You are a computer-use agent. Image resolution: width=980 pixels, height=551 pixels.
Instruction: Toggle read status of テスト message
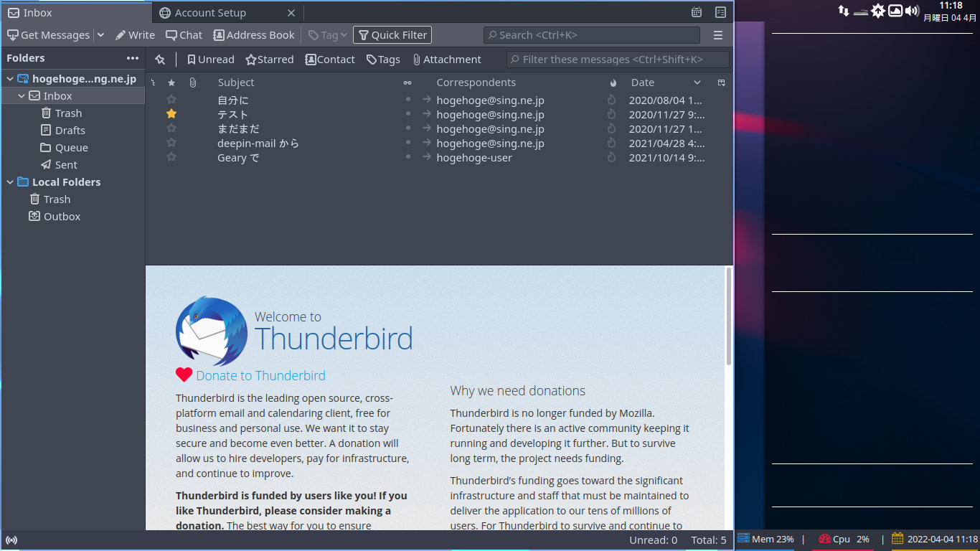click(408, 113)
